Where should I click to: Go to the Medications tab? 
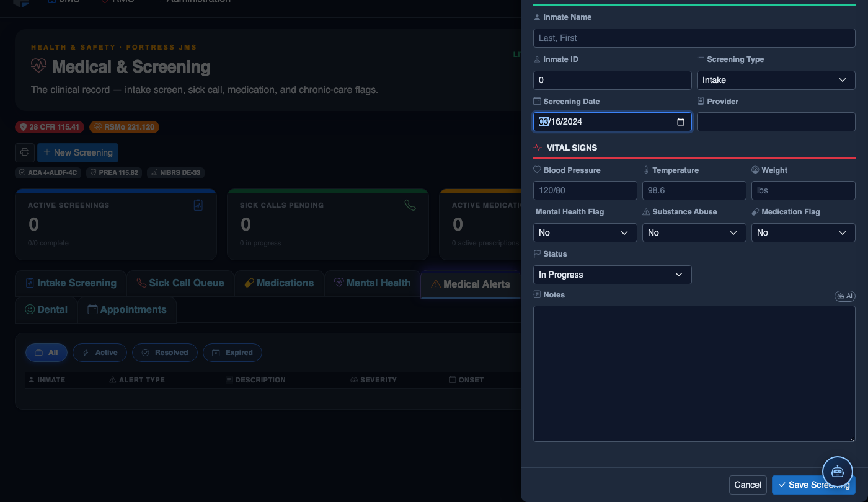pos(279,283)
